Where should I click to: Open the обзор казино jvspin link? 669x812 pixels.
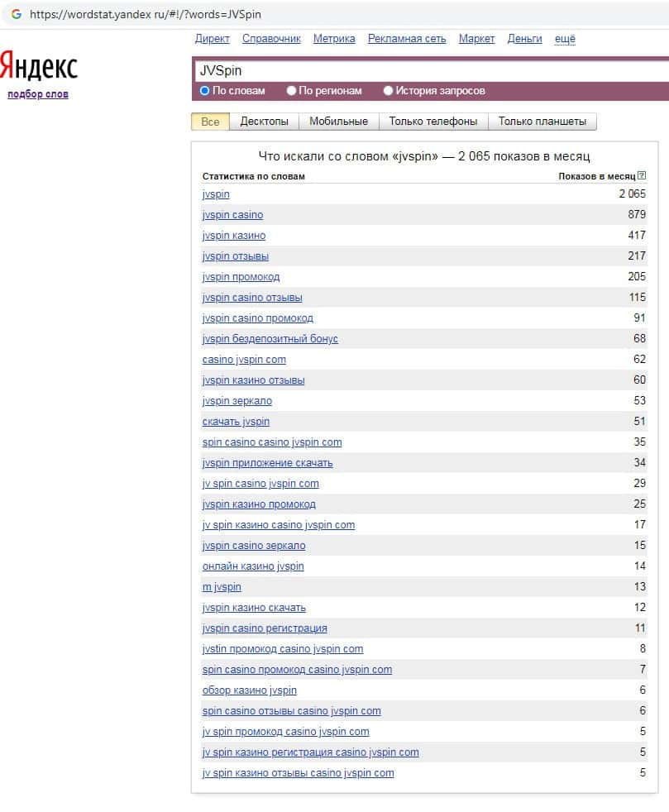click(x=249, y=691)
